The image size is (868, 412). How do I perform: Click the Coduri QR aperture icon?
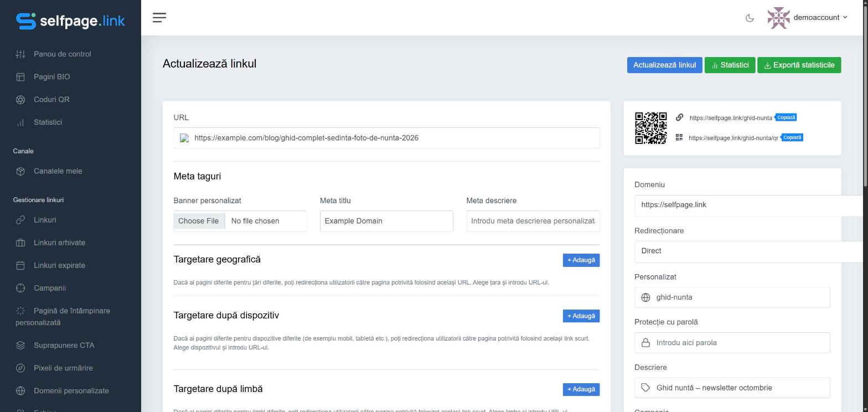(20, 100)
